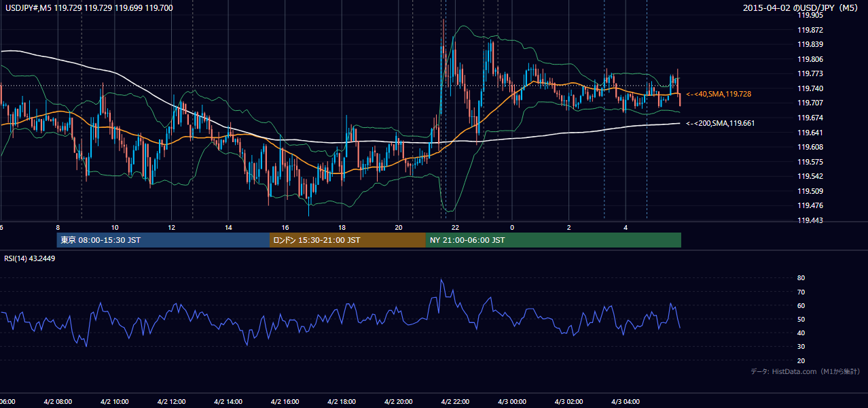Screen dimensions: 868x408
Task: Click price axis label 119.608
Action: pyautogui.click(x=810, y=147)
